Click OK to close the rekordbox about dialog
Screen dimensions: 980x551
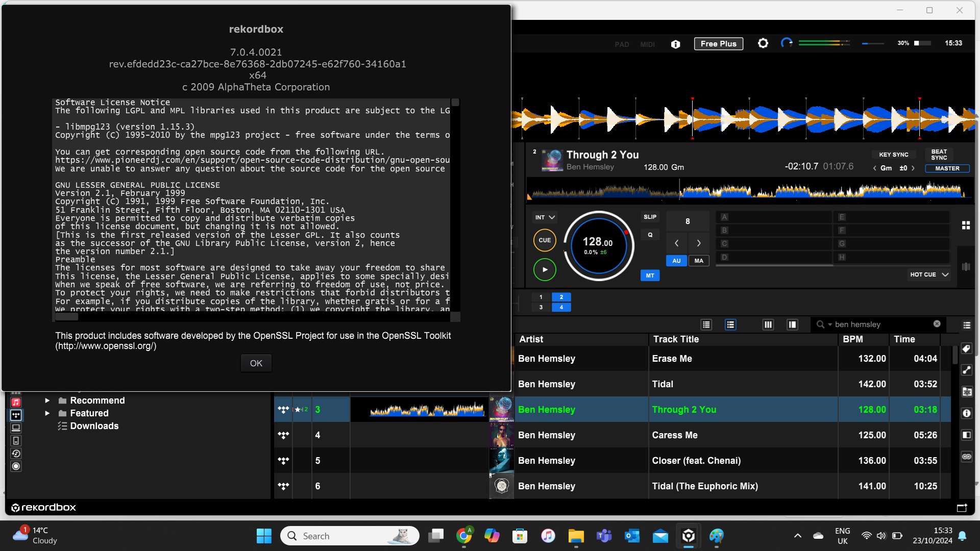256,363
